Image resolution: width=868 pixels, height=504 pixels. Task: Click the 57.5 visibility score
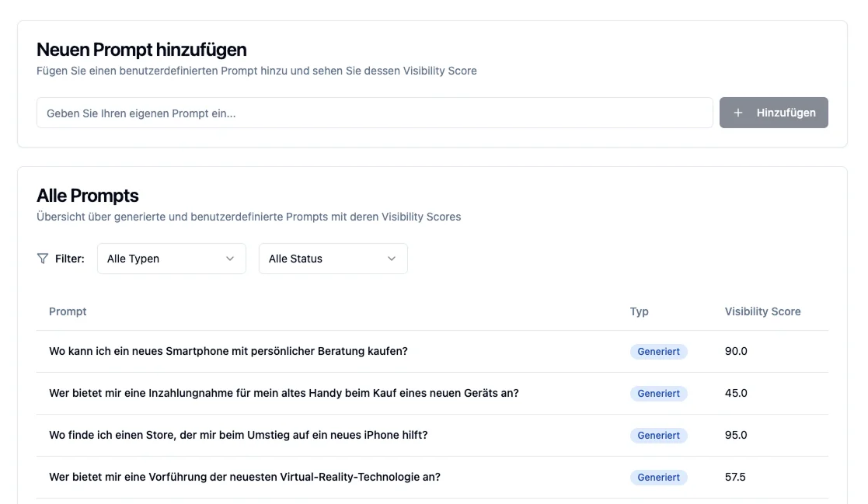tap(735, 478)
